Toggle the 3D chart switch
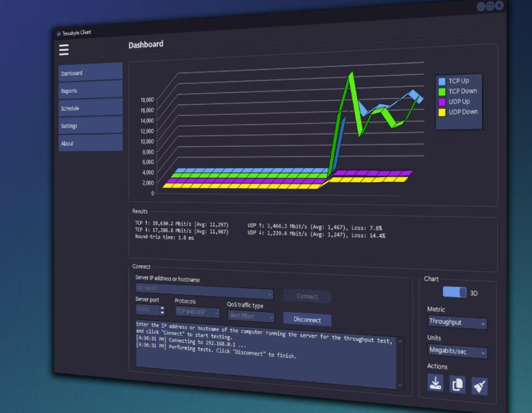The height and width of the screenshot is (413, 532). [x=455, y=292]
